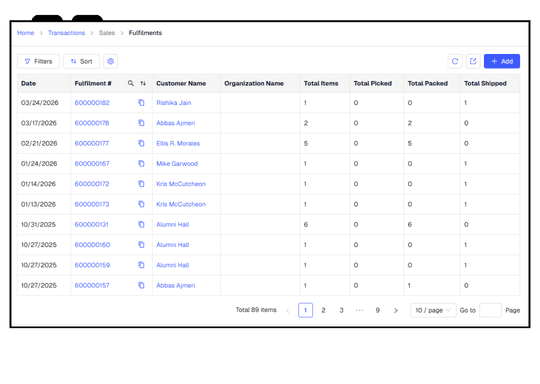Image resolution: width=540 pixels, height=384 pixels.
Task: Open customer Mike Garwood
Action: click(177, 164)
